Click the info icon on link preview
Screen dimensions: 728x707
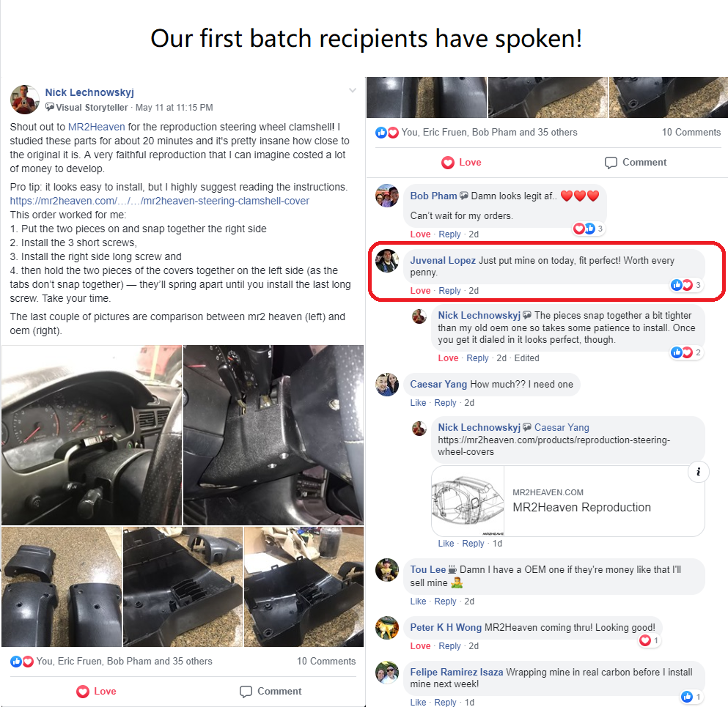click(698, 473)
